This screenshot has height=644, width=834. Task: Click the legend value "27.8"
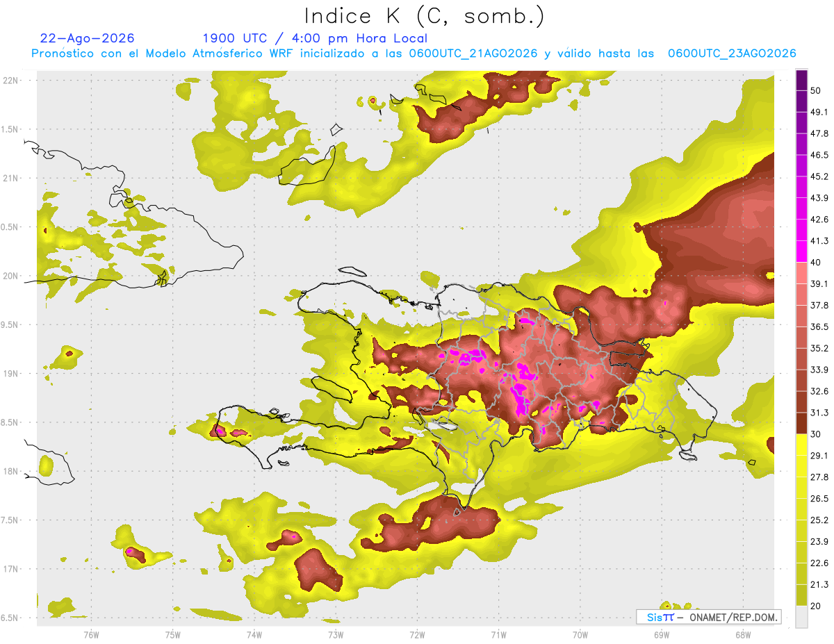[x=819, y=477]
